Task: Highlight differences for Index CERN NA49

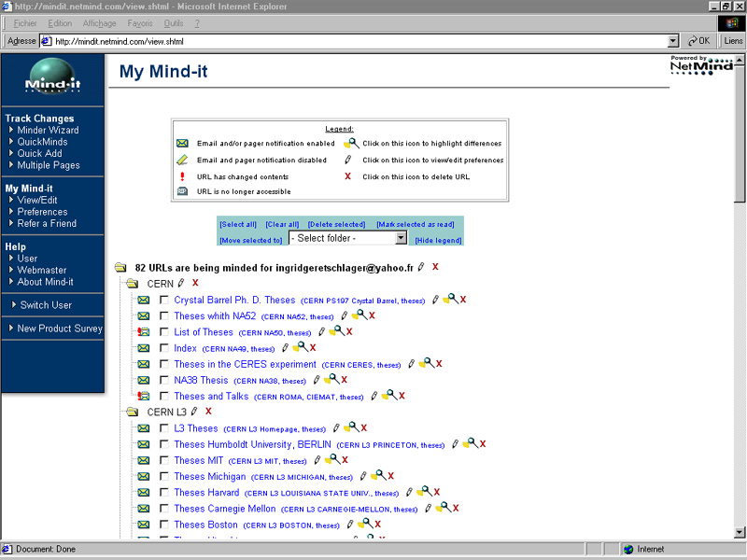Action: pos(300,347)
